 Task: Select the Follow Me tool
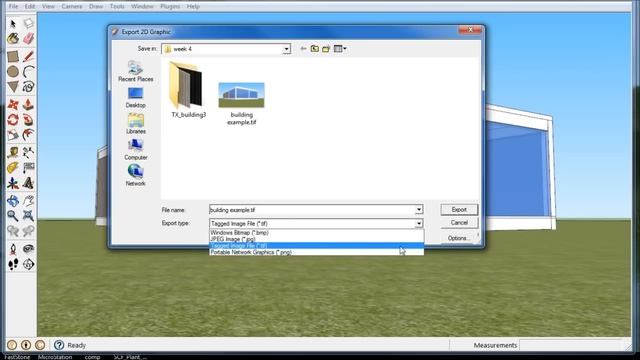(28, 120)
